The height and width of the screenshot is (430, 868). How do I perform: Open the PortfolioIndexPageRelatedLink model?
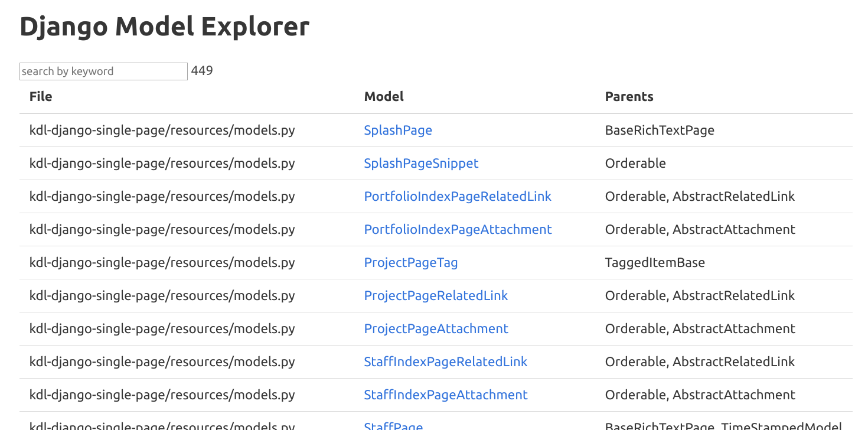(458, 197)
